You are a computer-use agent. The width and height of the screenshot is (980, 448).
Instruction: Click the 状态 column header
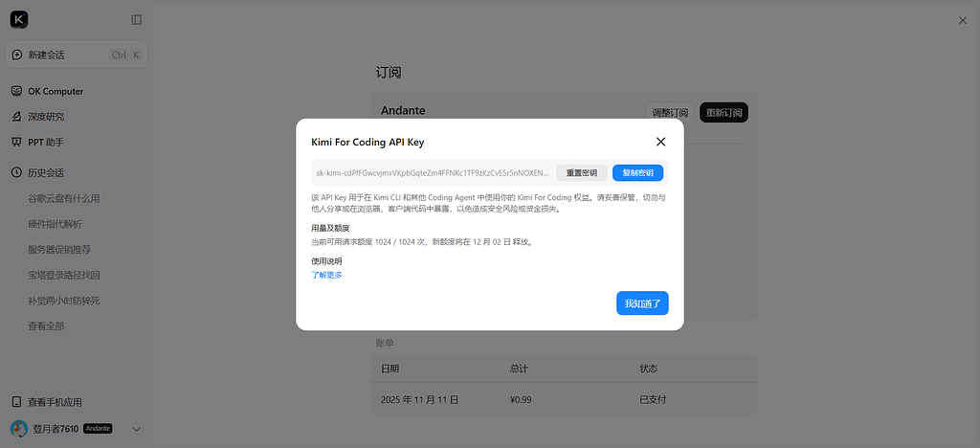point(649,369)
